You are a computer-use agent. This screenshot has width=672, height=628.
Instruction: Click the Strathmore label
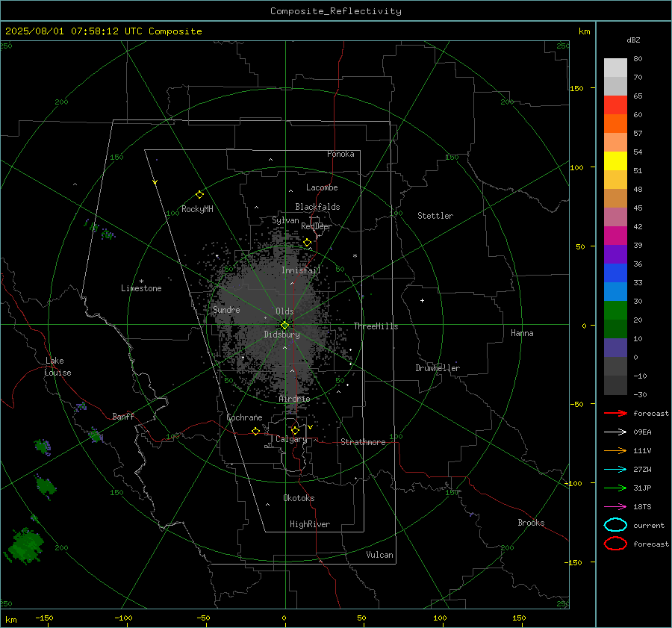click(363, 442)
